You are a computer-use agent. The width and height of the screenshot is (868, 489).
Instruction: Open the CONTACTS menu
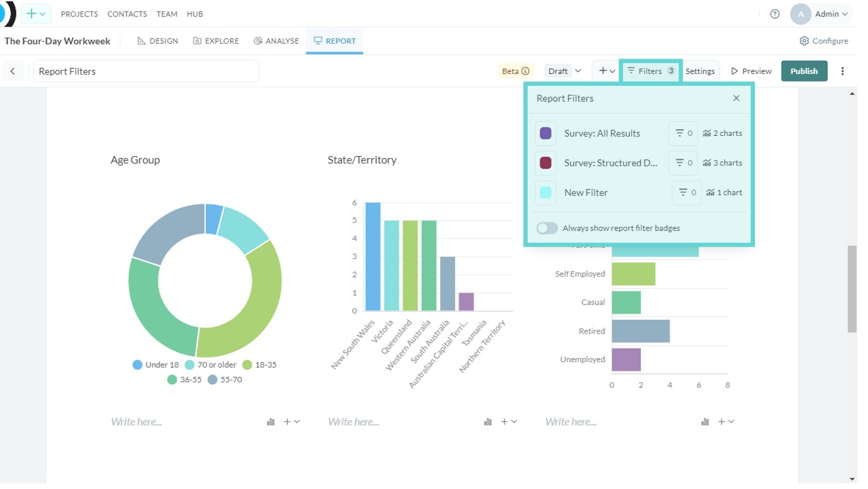tap(127, 14)
